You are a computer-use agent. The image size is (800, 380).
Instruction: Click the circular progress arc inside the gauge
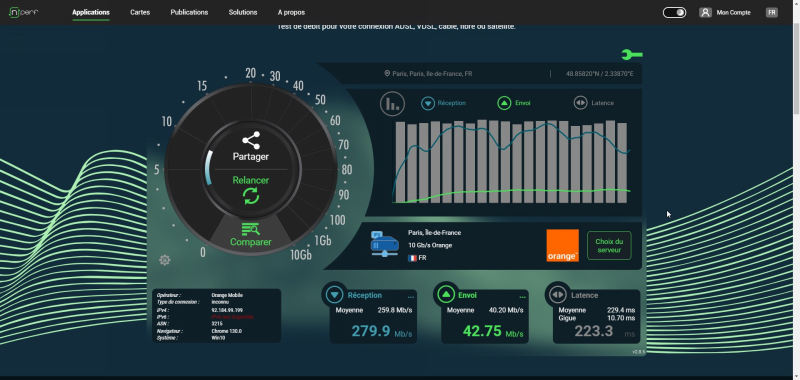pyautogui.click(x=208, y=168)
